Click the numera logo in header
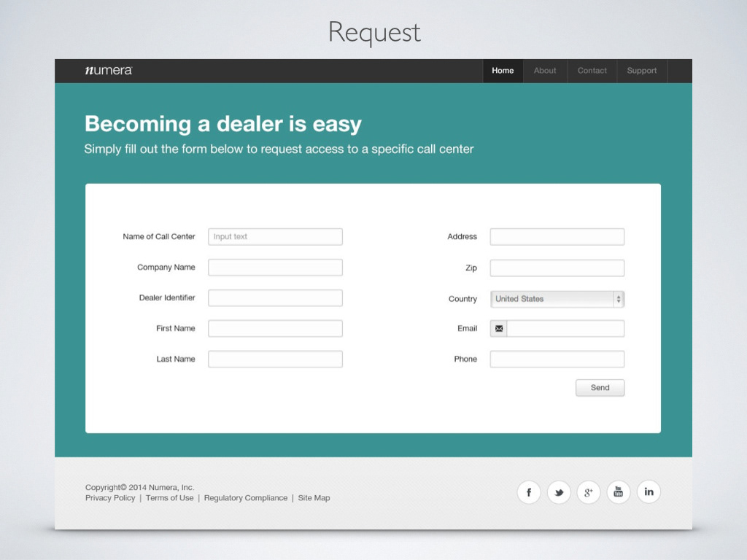Viewport: 747px width, 560px height. [108, 71]
